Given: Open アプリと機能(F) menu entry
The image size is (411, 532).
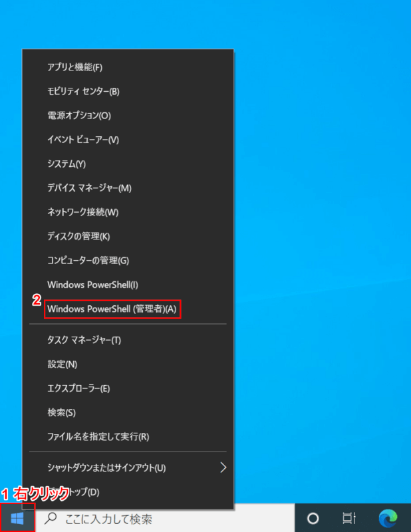Looking at the screenshot, I should pos(128,67).
